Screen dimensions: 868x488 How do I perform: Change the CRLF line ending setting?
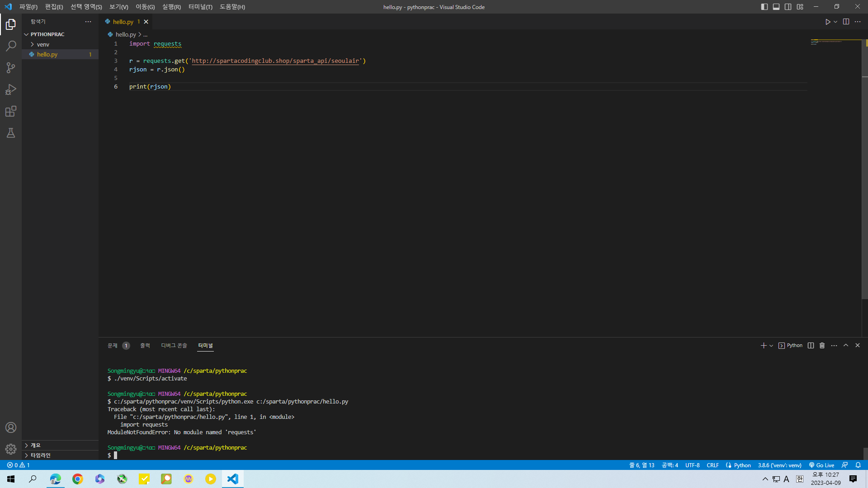(712, 465)
